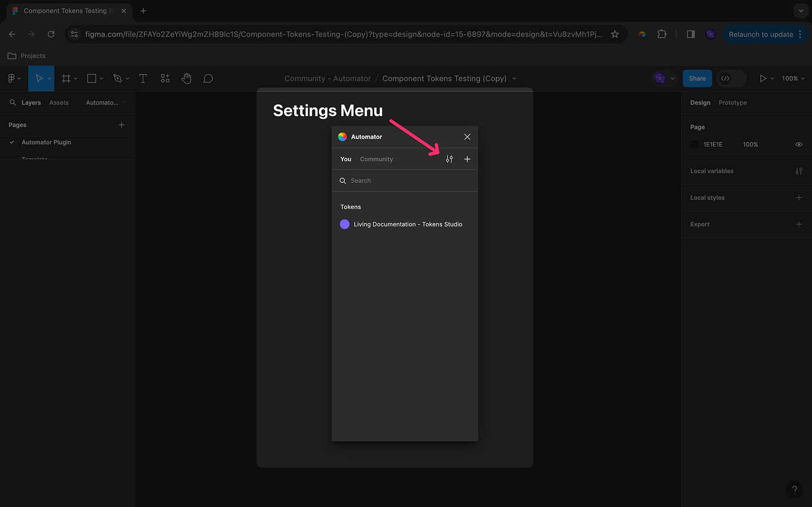Add a new page
Screen dimensions: 812x507
122,125
